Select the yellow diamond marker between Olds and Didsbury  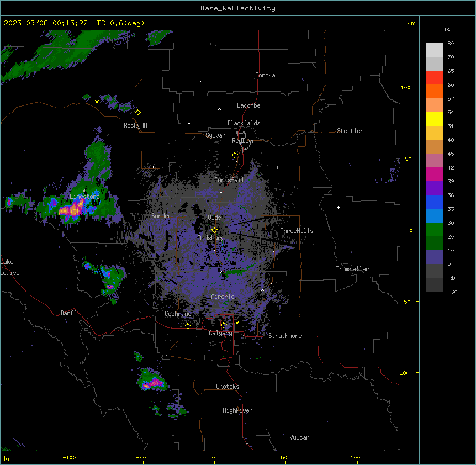(x=214, y=230)
